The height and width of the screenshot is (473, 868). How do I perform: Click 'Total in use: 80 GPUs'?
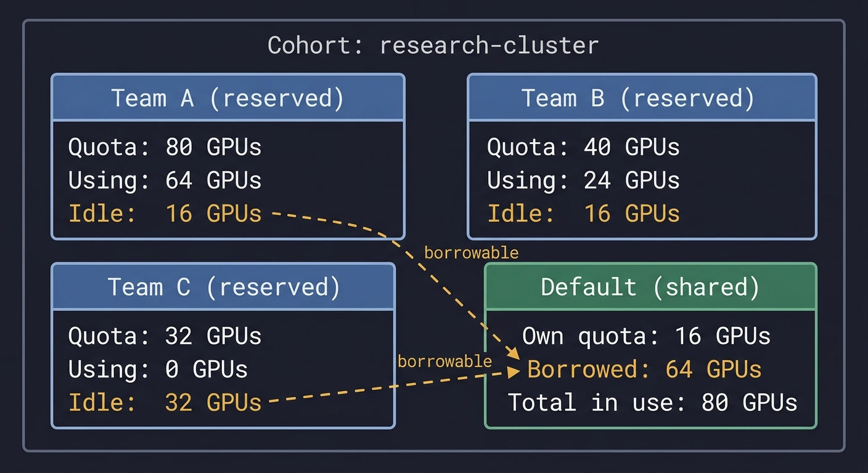coord(652,403)
